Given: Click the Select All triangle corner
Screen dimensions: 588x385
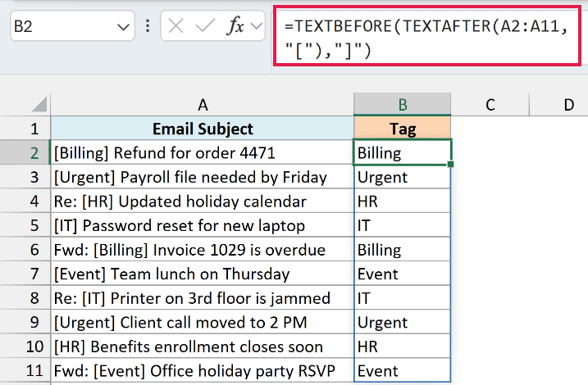Looking at the screenshot, I should 39,104.
